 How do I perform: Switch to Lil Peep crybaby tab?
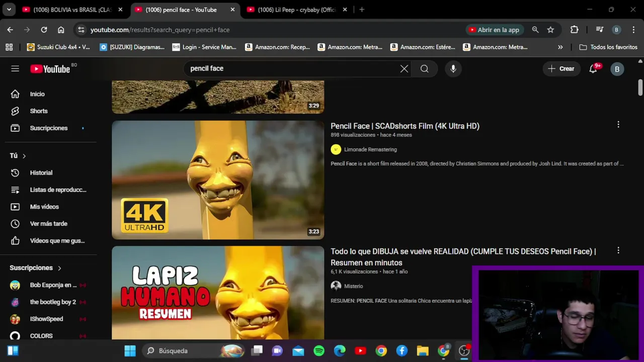tap(297, 10)
